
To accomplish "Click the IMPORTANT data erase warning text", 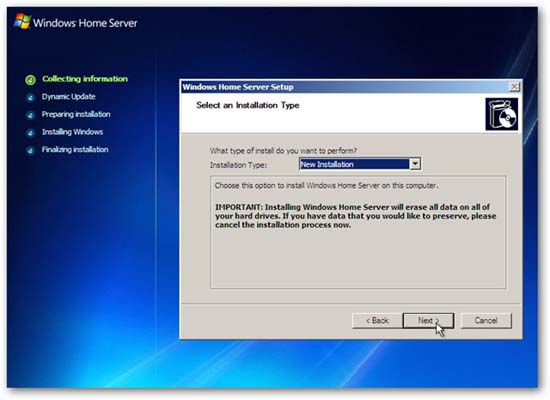I will pyautogui.click(x=355, y=216).
